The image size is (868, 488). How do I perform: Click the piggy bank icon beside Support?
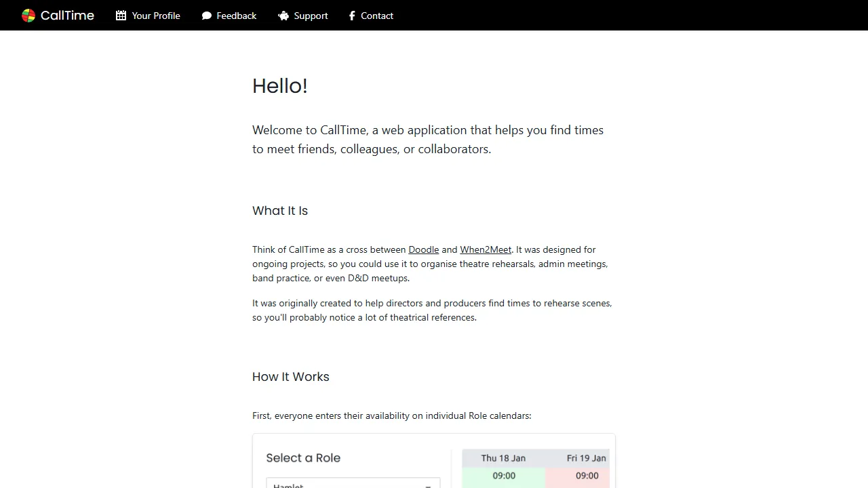(x=283, y=15)
